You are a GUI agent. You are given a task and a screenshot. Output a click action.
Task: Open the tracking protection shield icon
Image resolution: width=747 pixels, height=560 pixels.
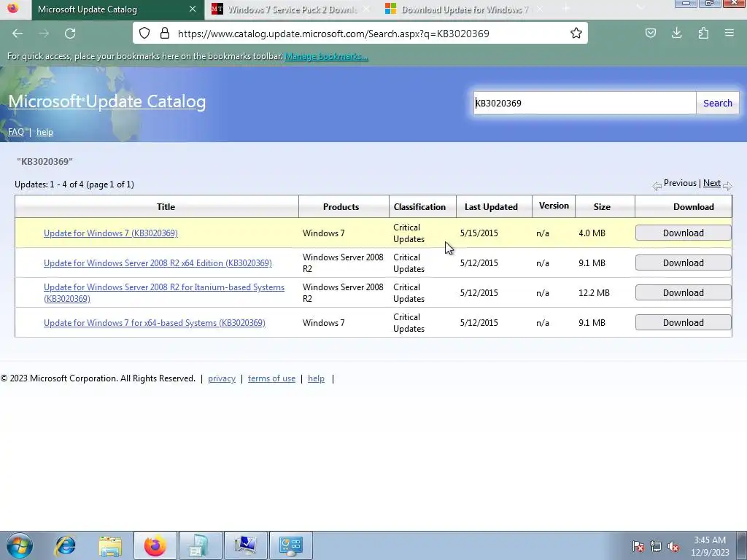[x=144, y=33]
